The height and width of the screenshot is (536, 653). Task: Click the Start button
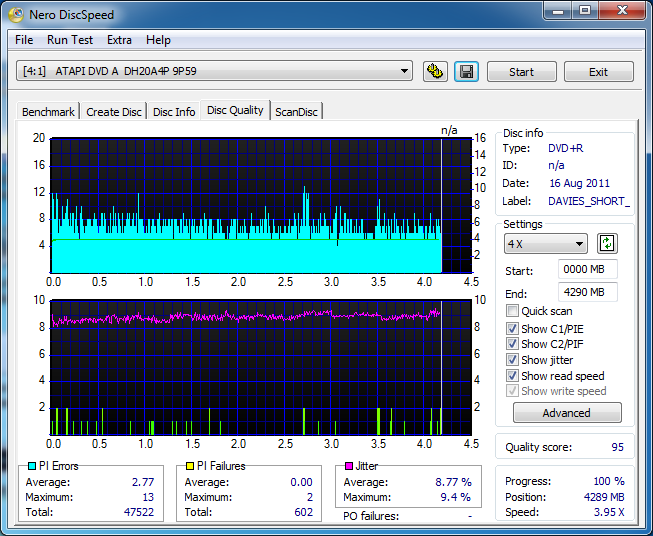521,72
